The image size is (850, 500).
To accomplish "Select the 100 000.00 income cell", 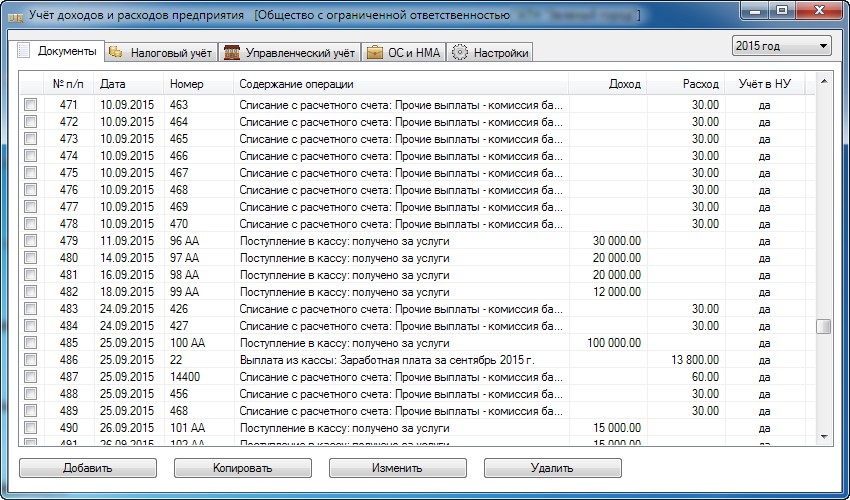I will [x=614, y=343].
